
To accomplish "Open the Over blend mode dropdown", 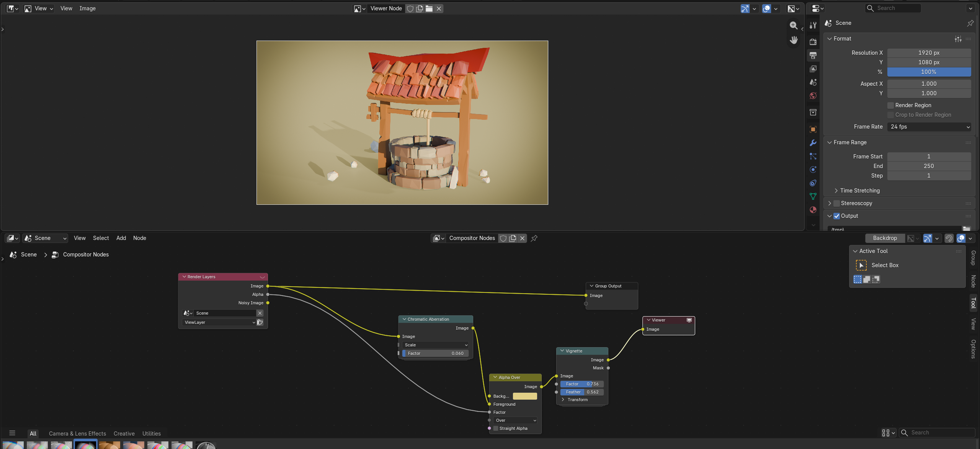I will coord(515,420).
